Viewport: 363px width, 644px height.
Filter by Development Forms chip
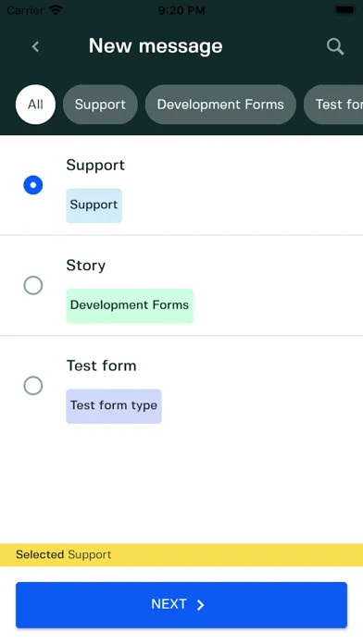pyautogui.click(x=220, y=105)
